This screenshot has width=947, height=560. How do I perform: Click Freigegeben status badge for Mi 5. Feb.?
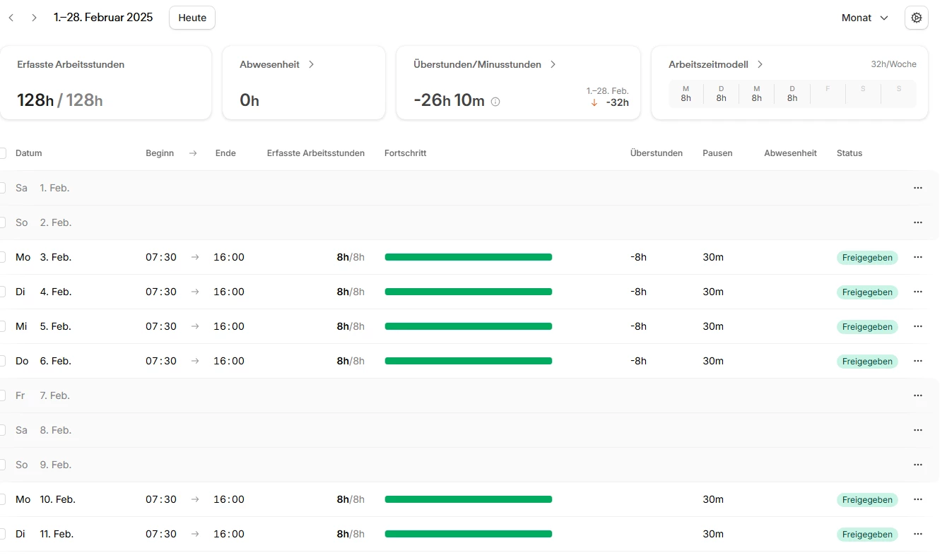click(867, 327)
